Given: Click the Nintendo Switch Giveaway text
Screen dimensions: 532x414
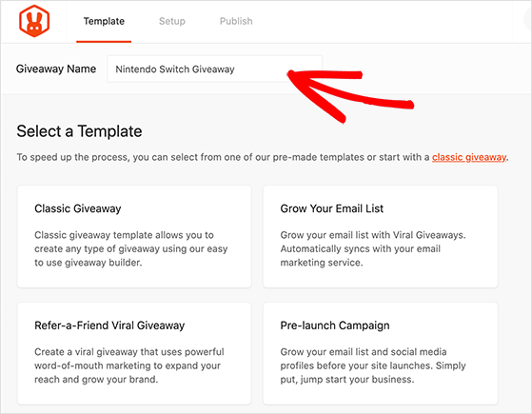Looking at the screenshot, I should click(x=175, y=69).
